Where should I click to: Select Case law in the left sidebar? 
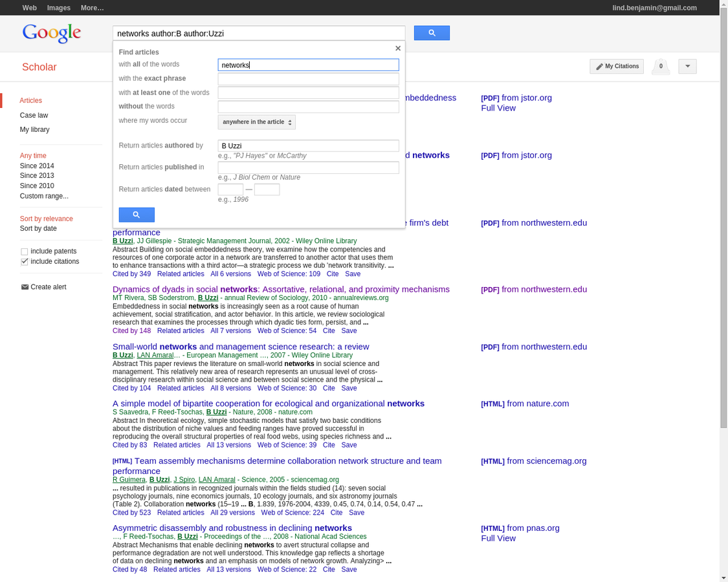point(34,115)
